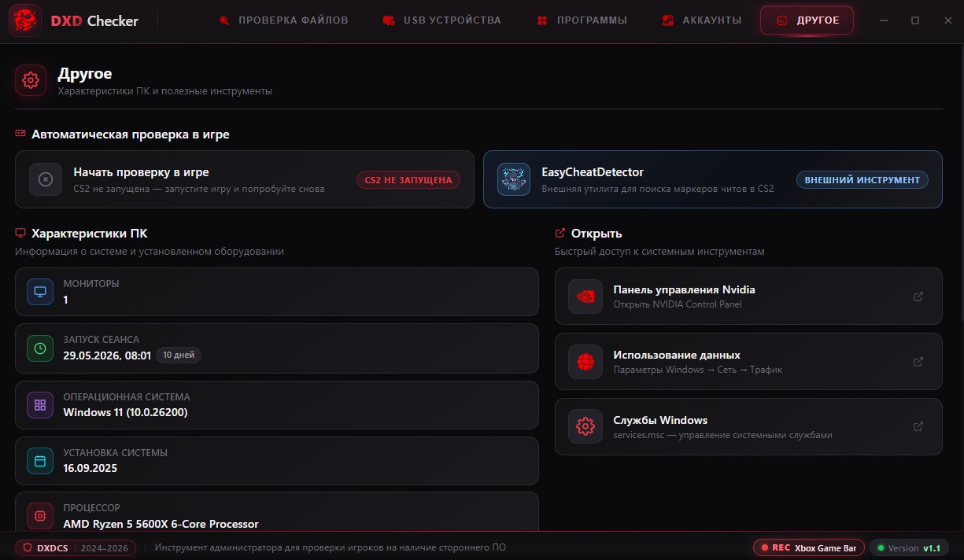
Task: Click the red globe data usage icon
Action: [x=585, y=362]
